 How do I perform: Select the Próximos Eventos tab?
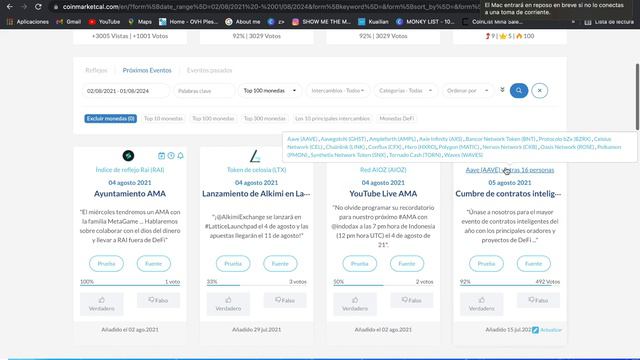pos(147,70)
